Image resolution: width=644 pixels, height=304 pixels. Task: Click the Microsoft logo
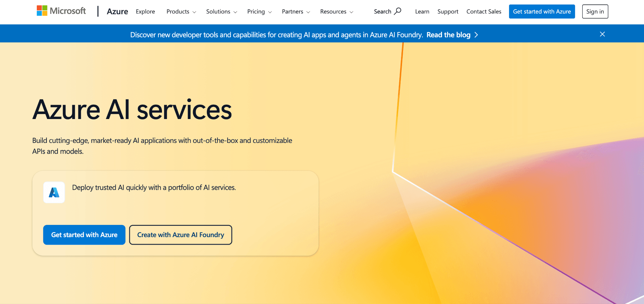[x=61, y=11]
